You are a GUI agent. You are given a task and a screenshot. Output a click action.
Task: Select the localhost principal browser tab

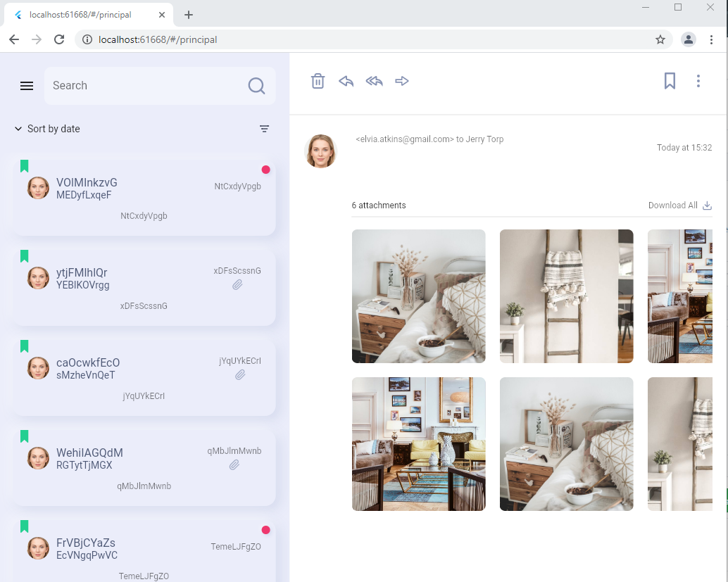point(84,14)
